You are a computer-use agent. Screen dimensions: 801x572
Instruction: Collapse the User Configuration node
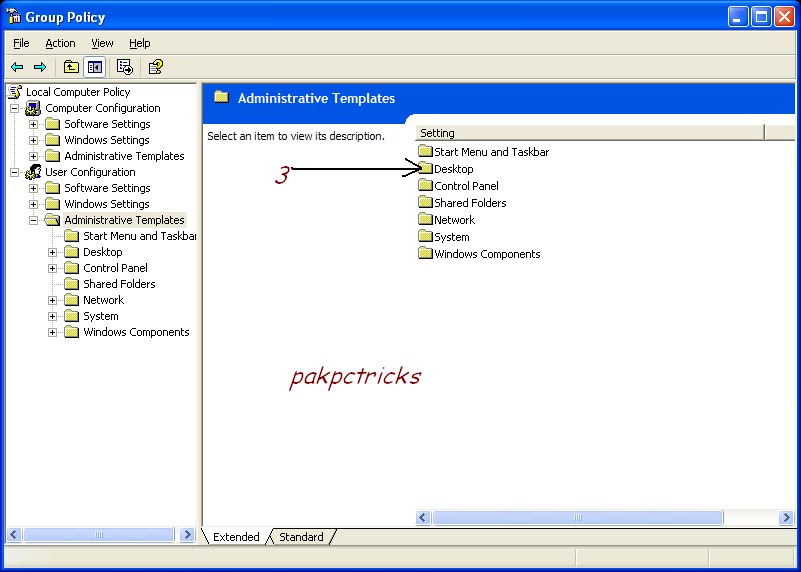pyautogui.click(x=14, y=172)
